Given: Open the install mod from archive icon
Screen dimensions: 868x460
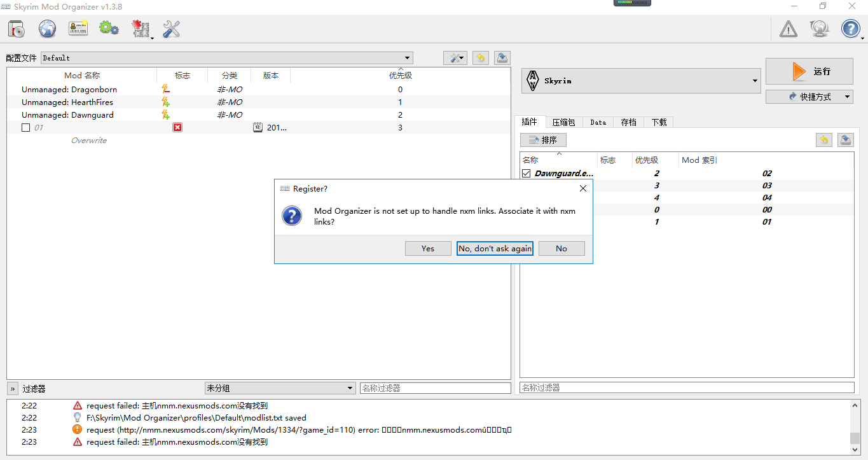Looking at the screenshot, I should pyautogui.click(x=17, y=29).
